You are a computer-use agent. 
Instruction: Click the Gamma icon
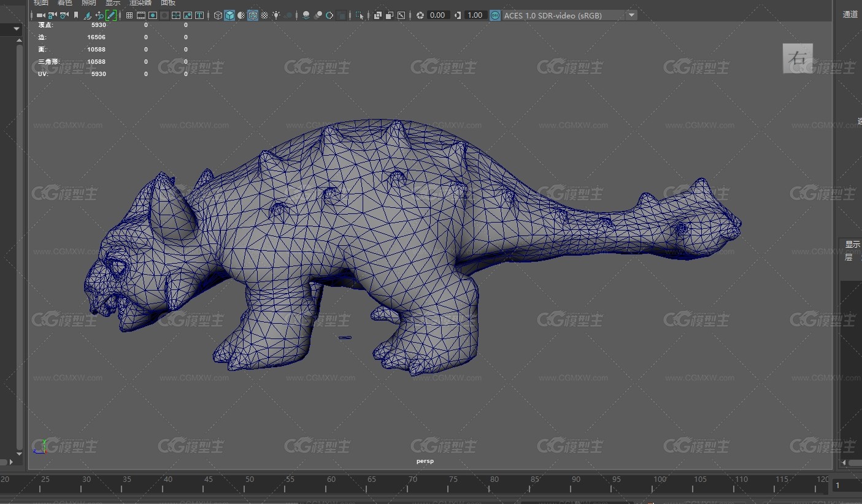458,15
